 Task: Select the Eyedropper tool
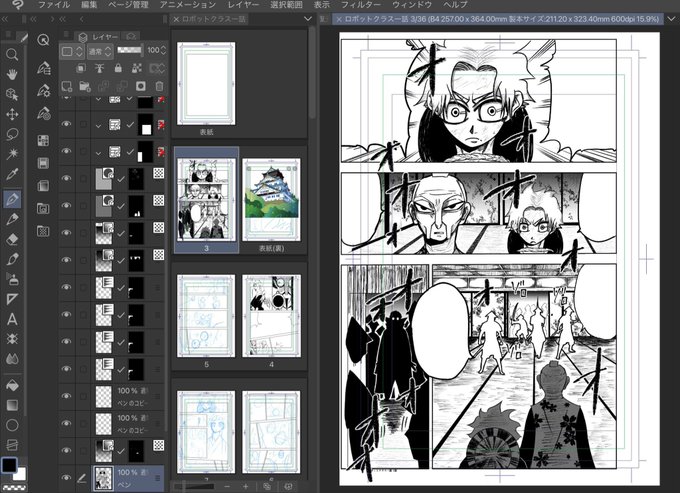click(12, 174)
